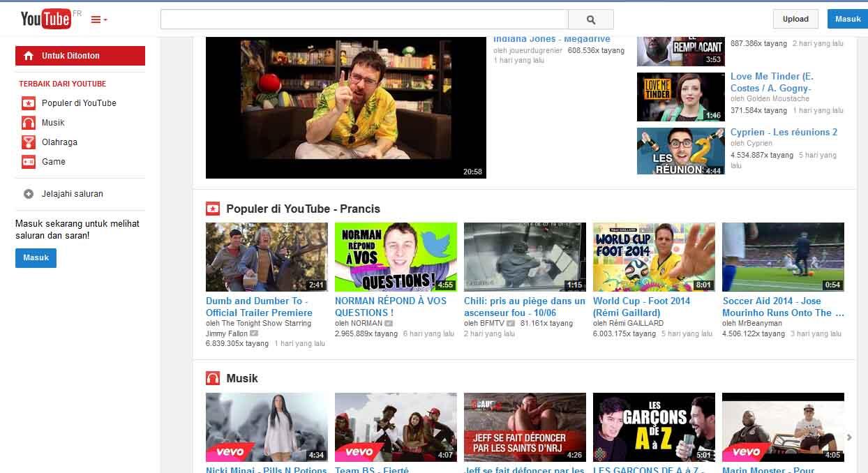
Task: Click the home icon beside Untuk Ditonton
Action: click(x=28, y=56)
